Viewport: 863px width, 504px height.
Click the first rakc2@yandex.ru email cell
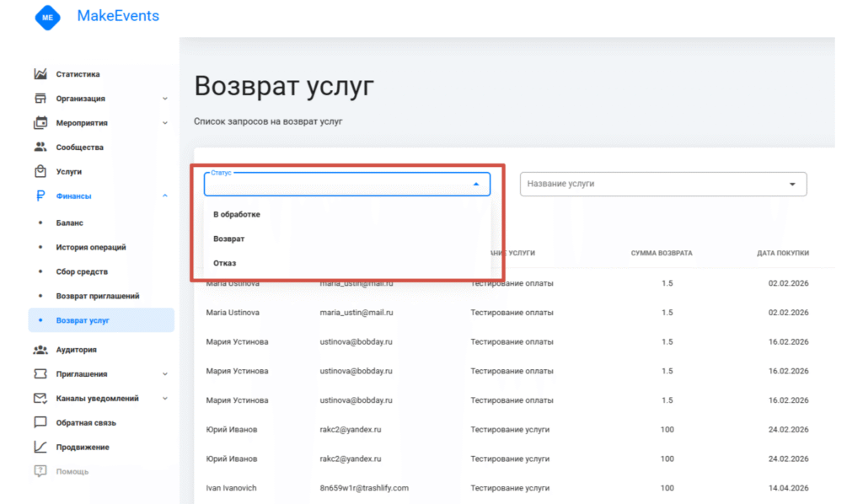coord(350,429)
